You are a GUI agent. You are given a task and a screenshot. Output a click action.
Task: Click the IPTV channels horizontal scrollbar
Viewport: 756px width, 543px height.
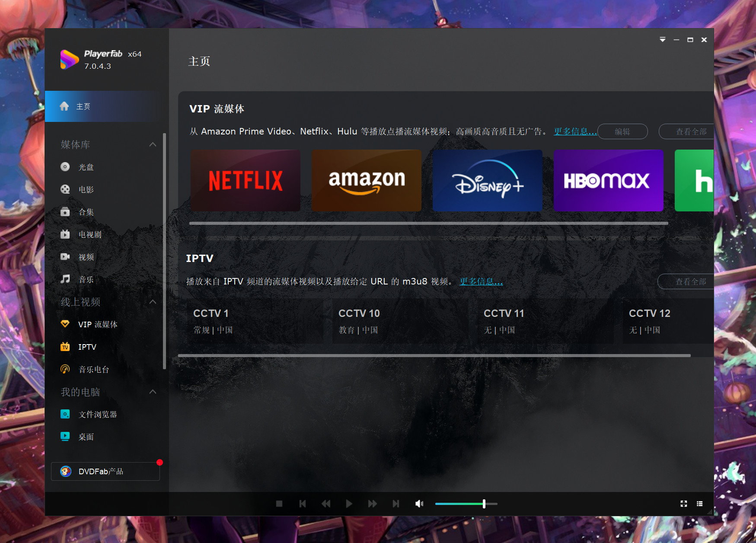pos(434,356)
